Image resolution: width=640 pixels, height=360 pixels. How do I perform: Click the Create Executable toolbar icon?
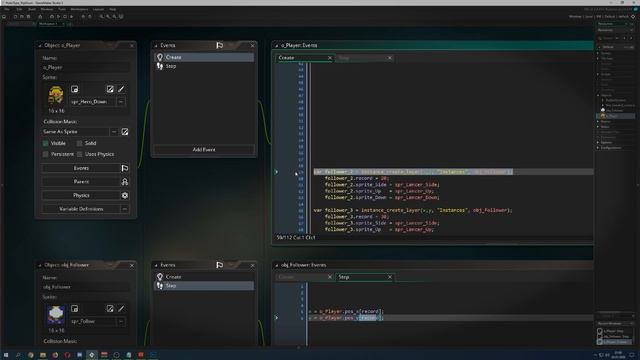40,17
